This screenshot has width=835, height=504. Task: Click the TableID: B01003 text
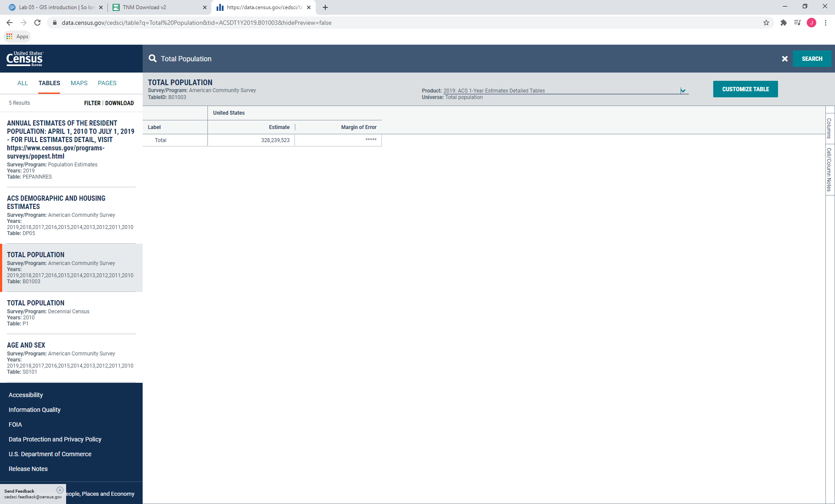167,97
